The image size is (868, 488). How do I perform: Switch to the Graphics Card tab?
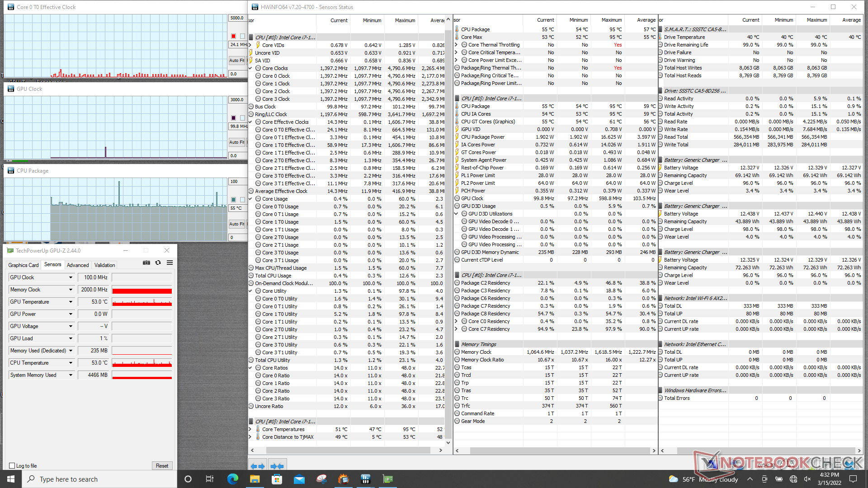[24, 265]
